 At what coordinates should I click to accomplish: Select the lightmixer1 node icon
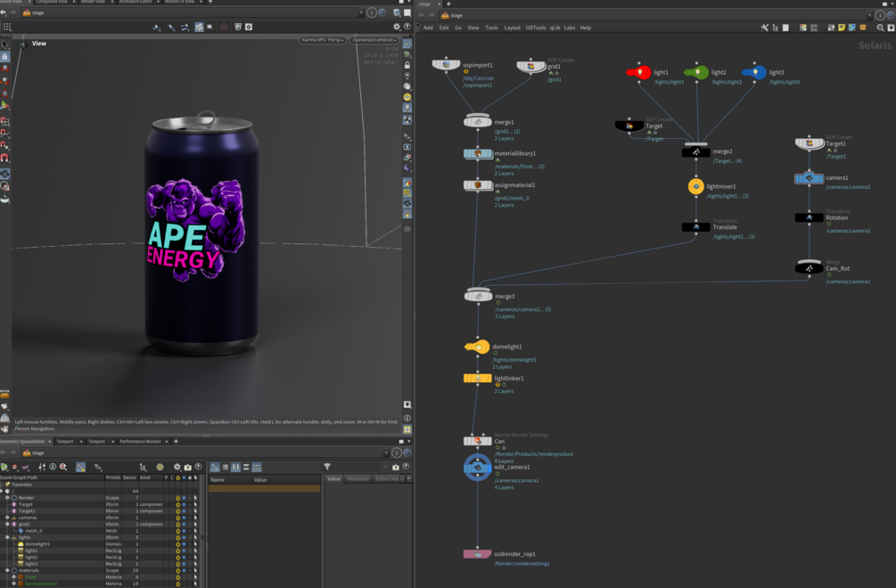[x=696, y=187]
